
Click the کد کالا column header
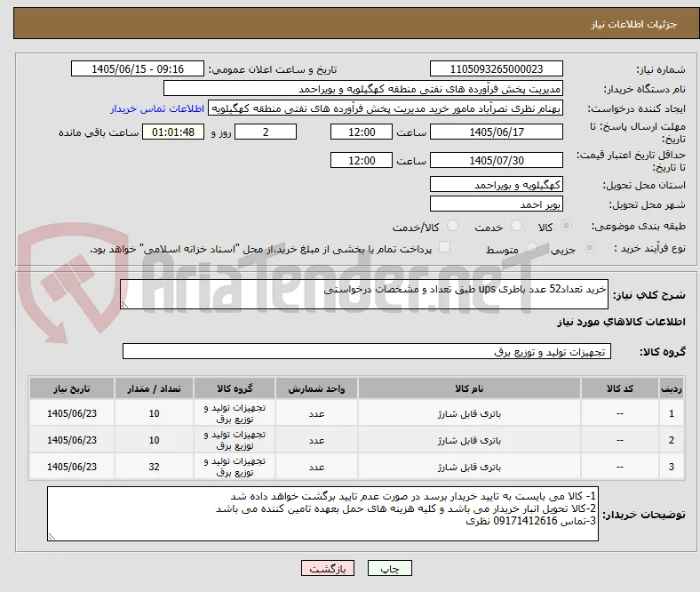coord(620,388)
